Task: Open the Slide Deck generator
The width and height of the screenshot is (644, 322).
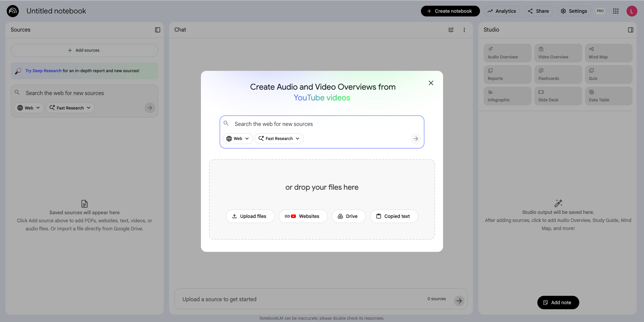Action: pos(557,96)
